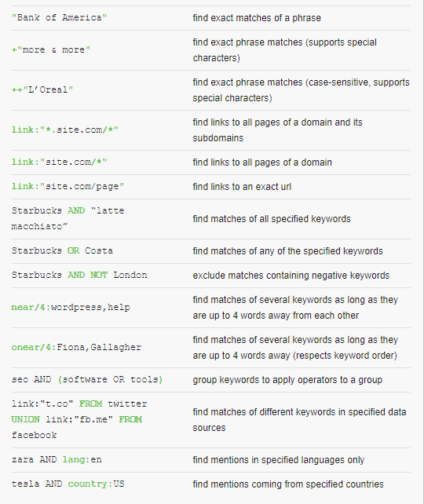
Task: Click the near/4: operator in wordpress,help example
Action: tap(31, 307)
